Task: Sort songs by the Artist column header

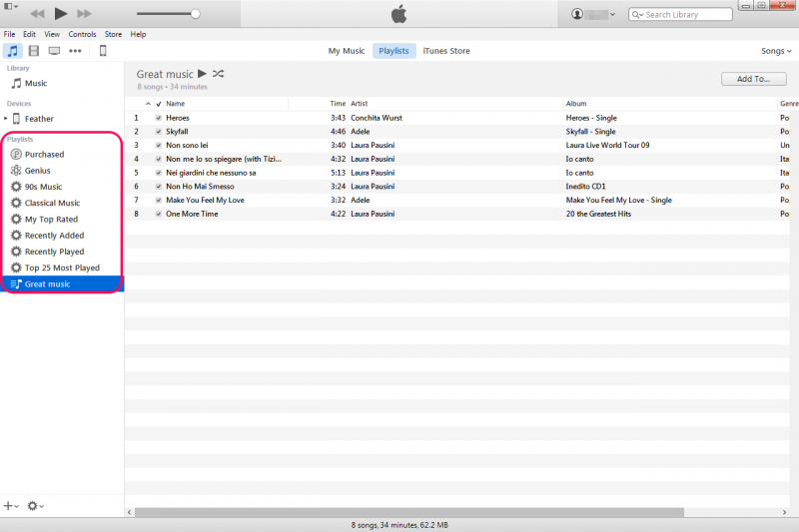Action: [x=455, y=104]
